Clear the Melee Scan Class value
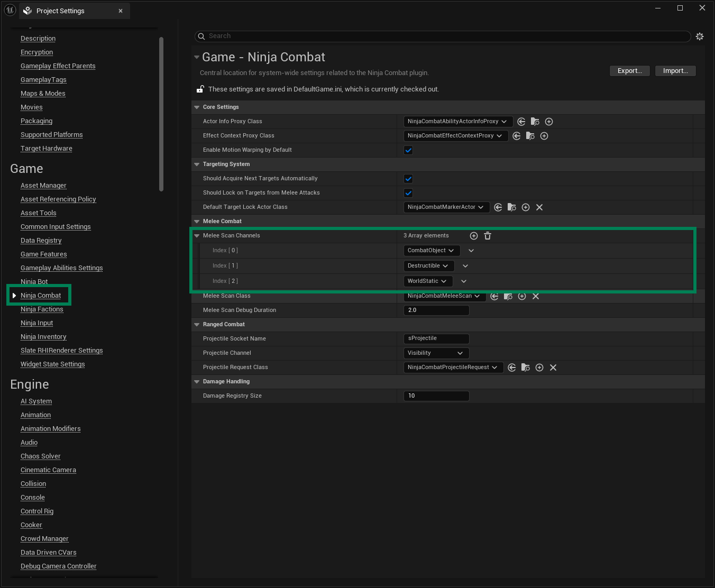The width and height of the screenshot is (715, 588). (x=536, y=296)
